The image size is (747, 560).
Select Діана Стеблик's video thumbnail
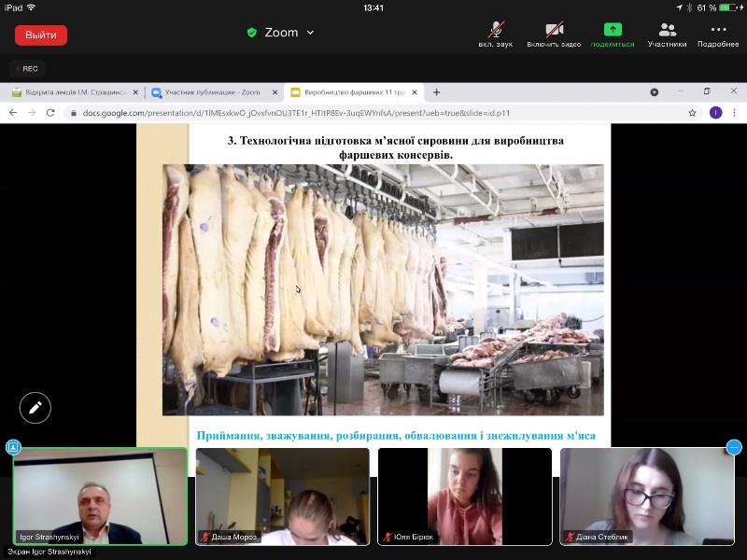[646, 496]
